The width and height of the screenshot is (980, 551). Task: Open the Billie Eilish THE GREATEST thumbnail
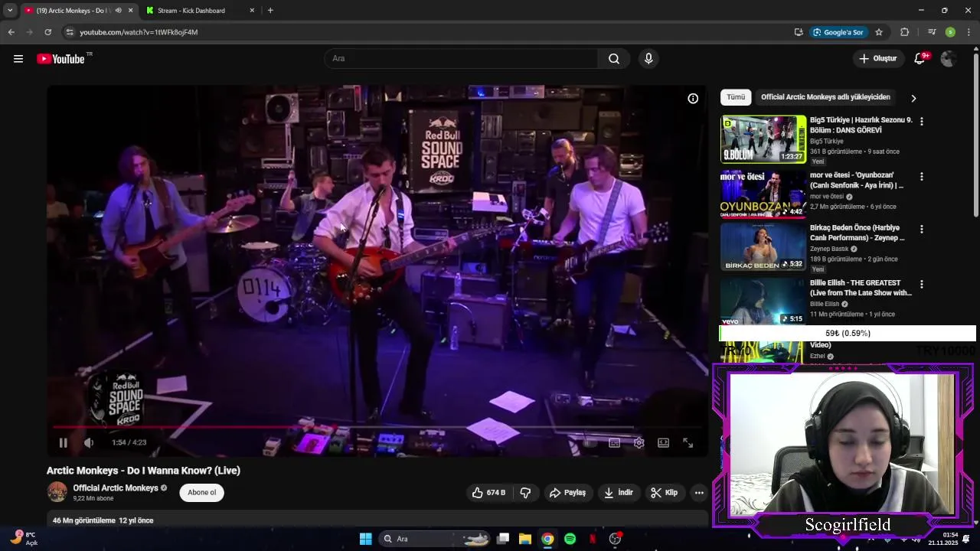tap(763, 302)
